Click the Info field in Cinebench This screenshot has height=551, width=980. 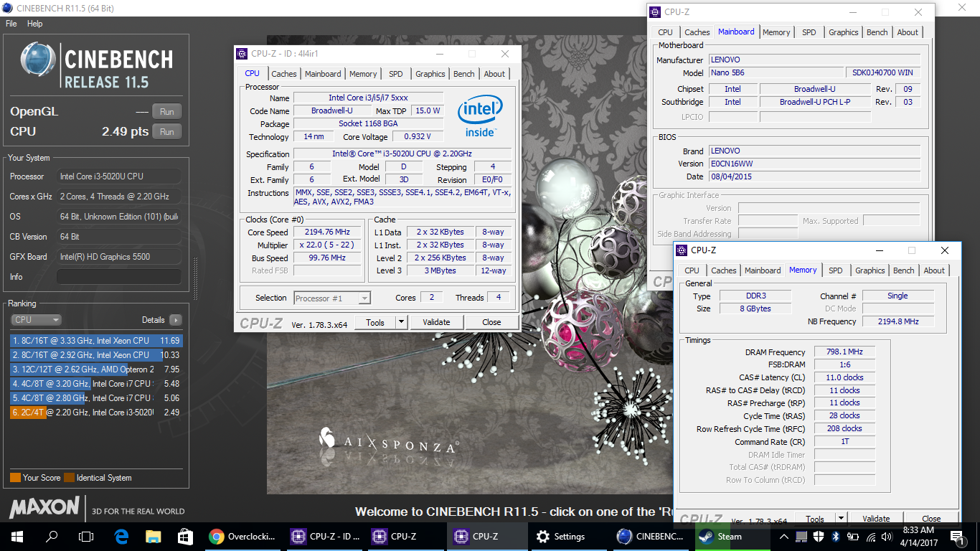[x=118, y=277]
